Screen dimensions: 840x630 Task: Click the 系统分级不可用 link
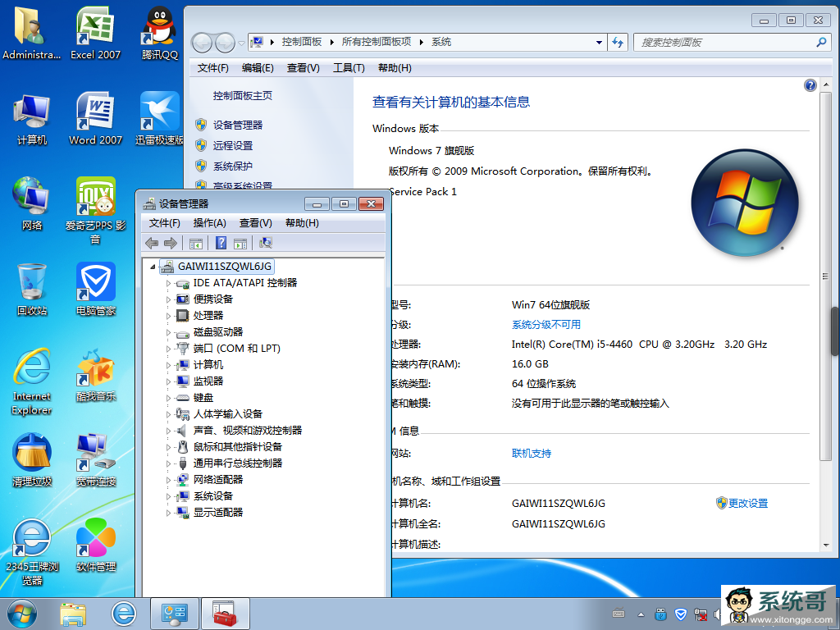[x=546, y=325]
